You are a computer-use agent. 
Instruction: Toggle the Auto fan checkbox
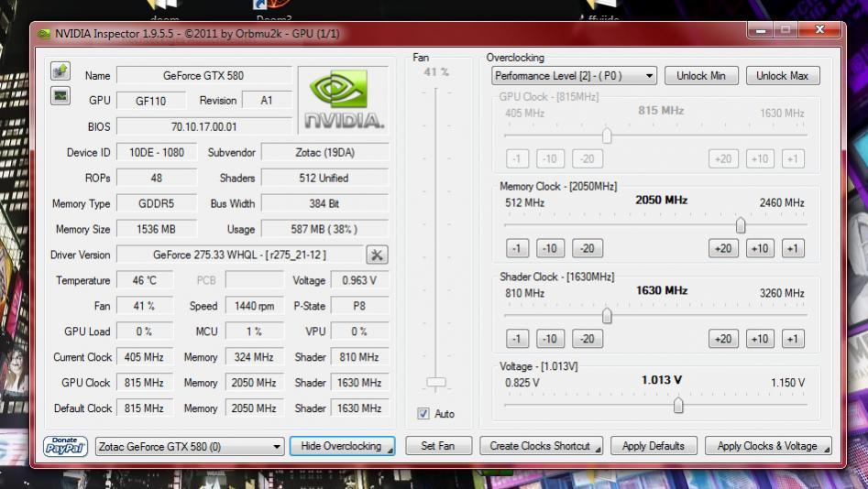[x=423, y=413]
